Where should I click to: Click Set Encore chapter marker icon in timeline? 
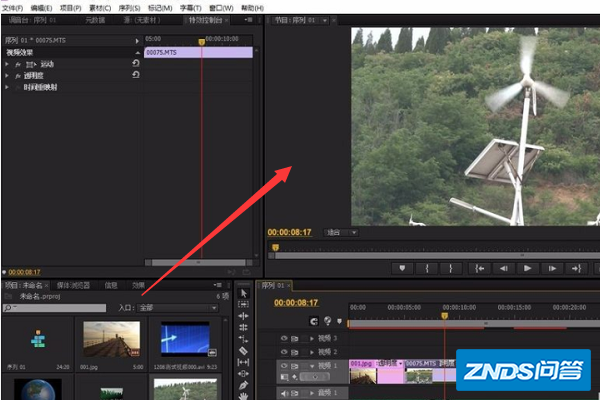click(x=327, y=321)
